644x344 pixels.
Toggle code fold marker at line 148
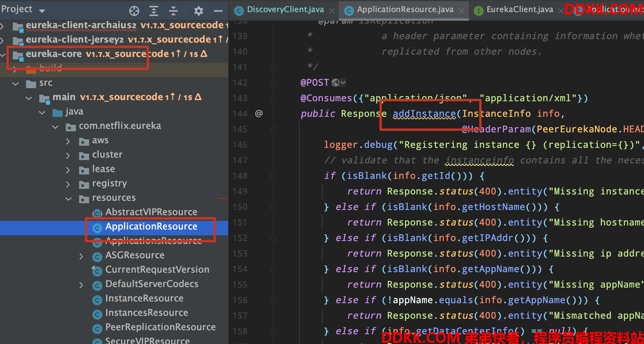click(x=273, y=176)
